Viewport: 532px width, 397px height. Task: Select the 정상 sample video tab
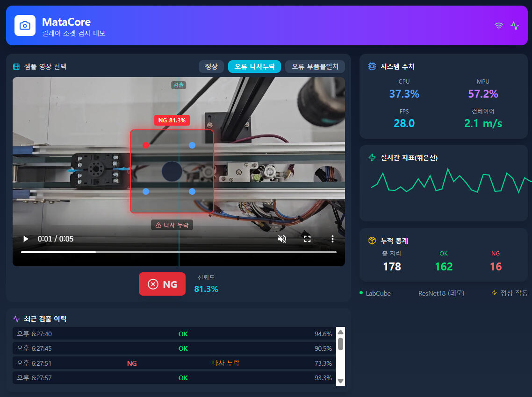coord(211,66)
